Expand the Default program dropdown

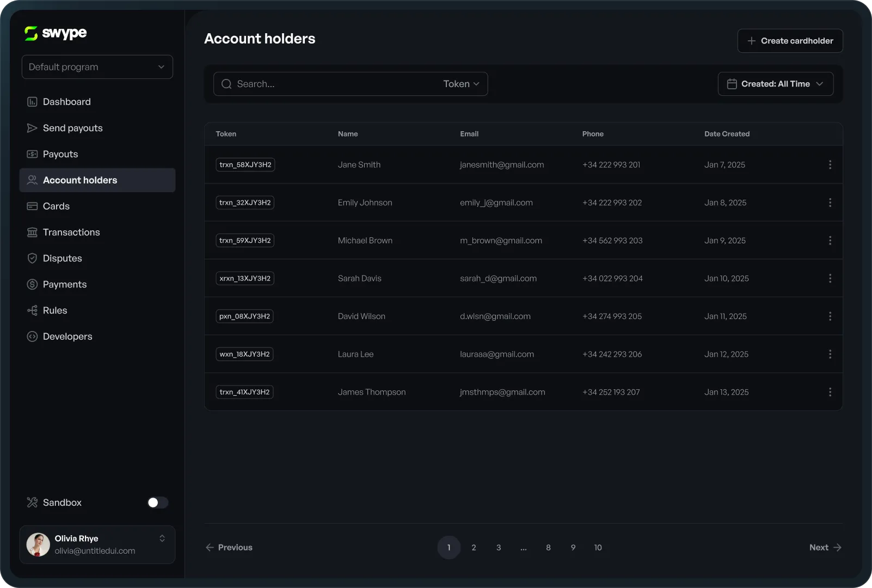click(x=97, y=67)
